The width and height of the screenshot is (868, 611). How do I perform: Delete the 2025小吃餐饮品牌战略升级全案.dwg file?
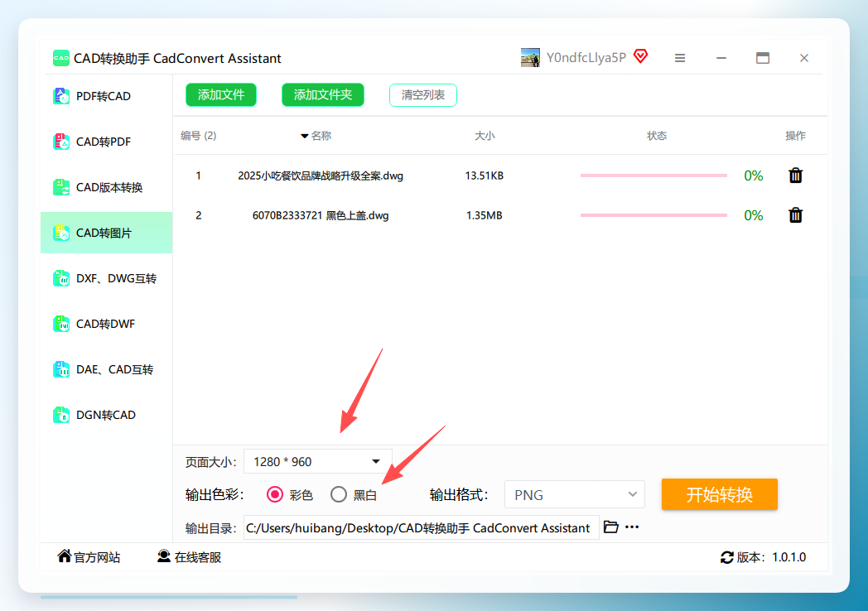tap(795, 176)
